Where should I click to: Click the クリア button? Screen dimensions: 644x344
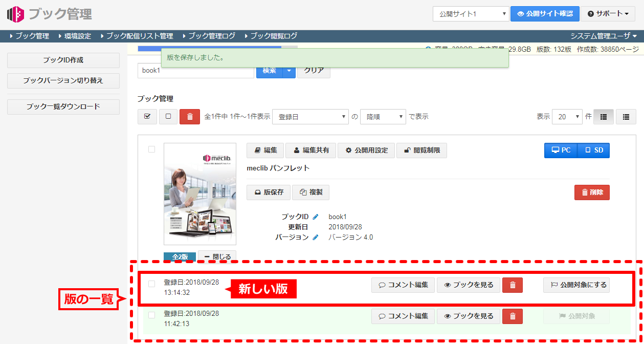pos(314,71)
